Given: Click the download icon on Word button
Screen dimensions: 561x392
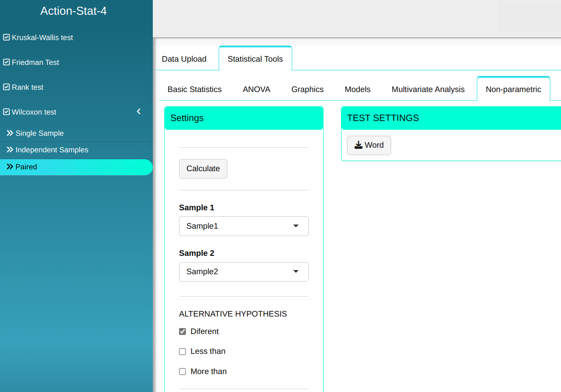Looking at the screenshot, I should [x=359, y=145].
